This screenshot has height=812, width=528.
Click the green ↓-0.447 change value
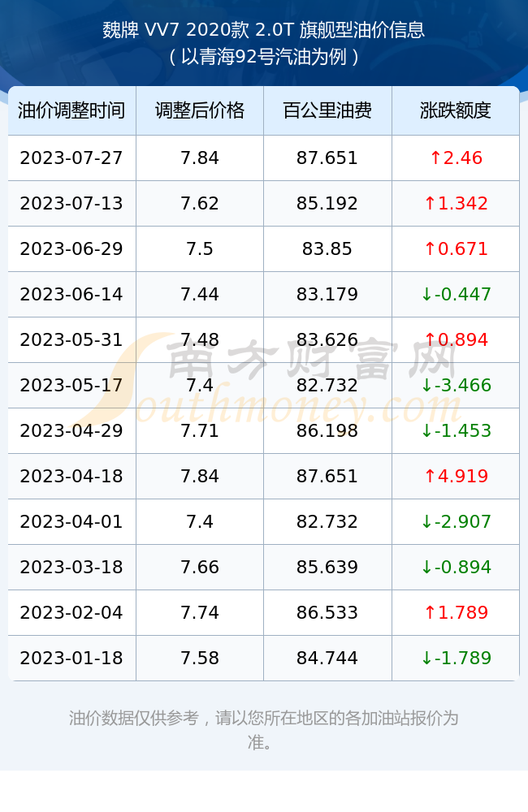point(456,295)
